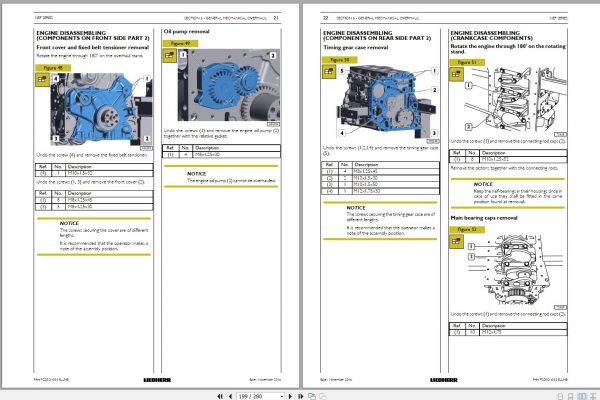
Task: Go to the previous page arrow
Action: click(x=230, y=396)
